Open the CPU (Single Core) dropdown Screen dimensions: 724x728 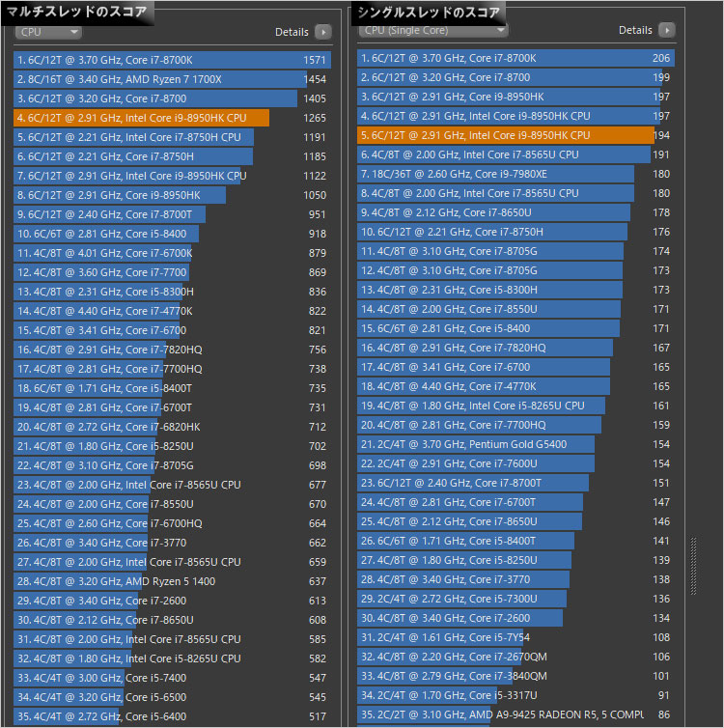tap(433, 30)
